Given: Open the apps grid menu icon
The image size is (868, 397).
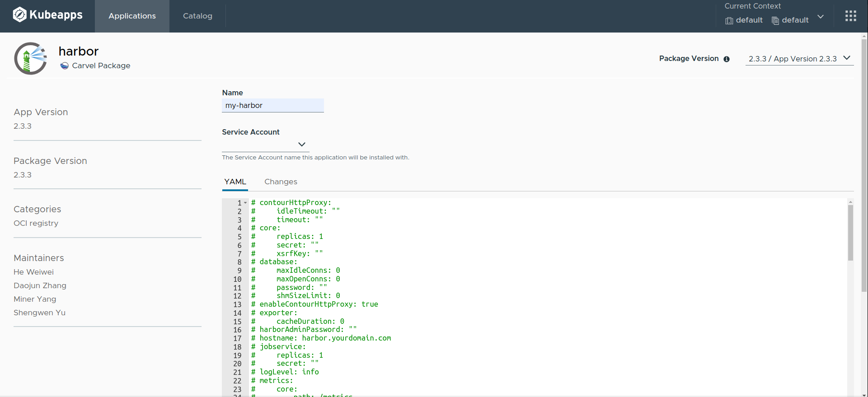Looking at the screenshot, I should [x=851, y=16].
